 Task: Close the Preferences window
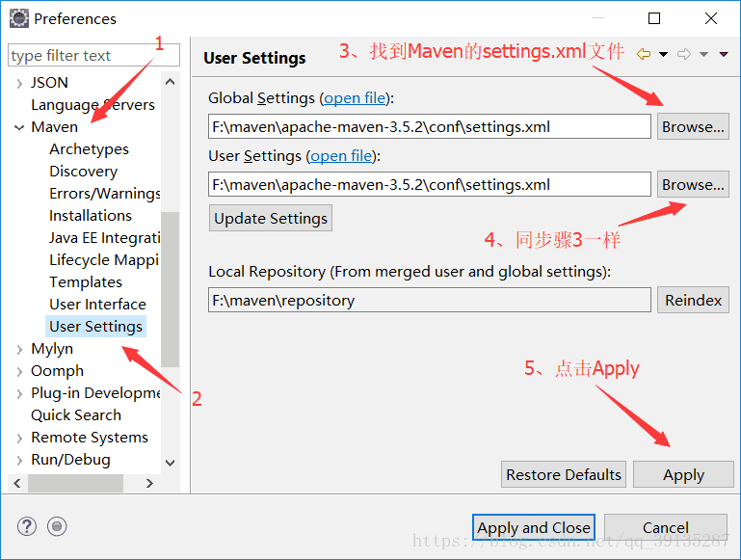tap(711, 18)
